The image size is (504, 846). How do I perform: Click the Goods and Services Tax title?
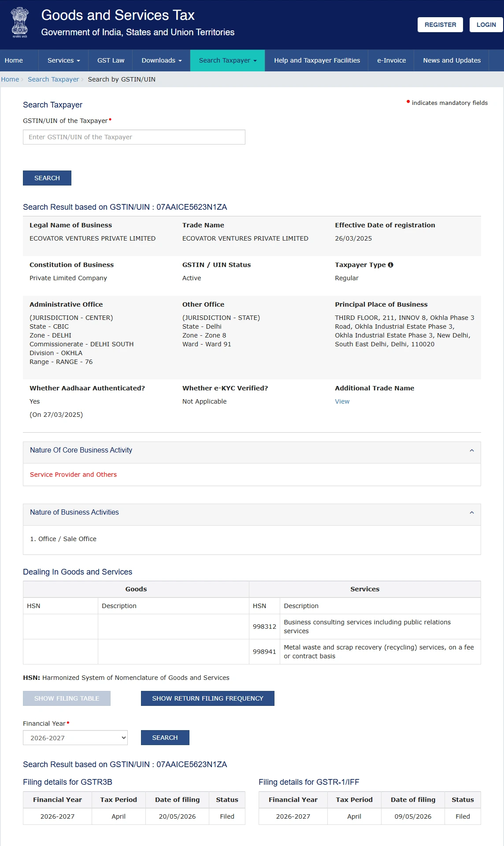coord(118,15)
